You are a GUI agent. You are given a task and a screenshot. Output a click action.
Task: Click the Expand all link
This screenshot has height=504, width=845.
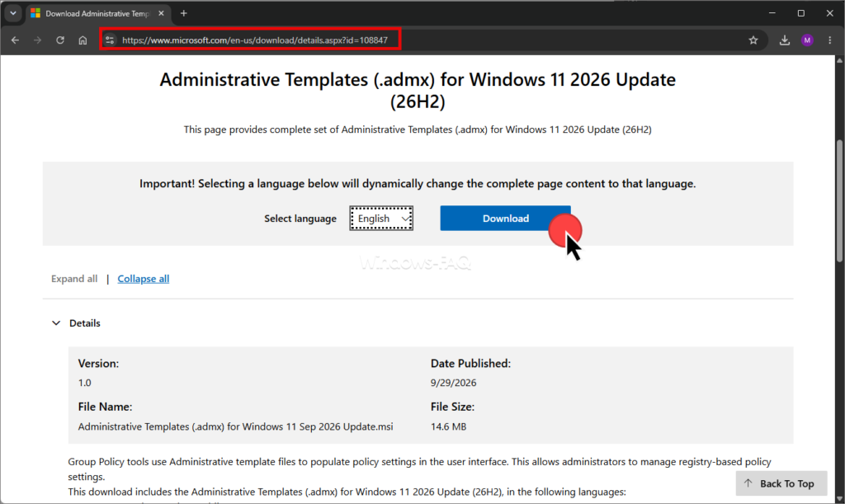(x=74, y=279)
